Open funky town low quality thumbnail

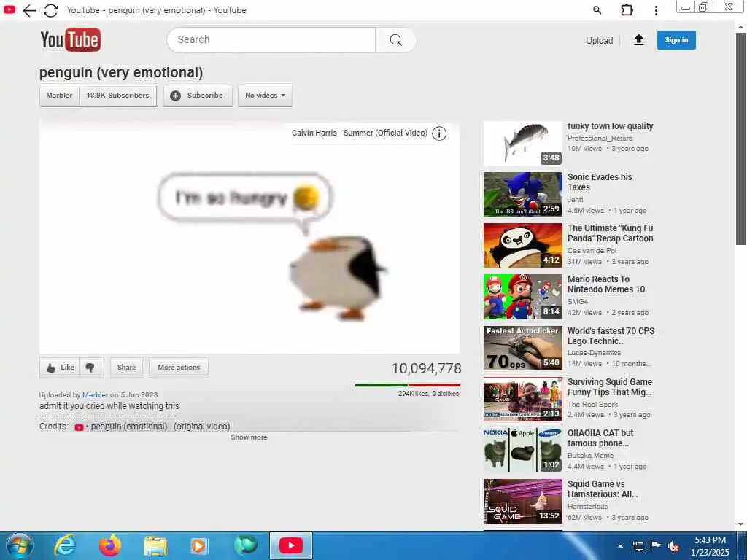point(522,144)
